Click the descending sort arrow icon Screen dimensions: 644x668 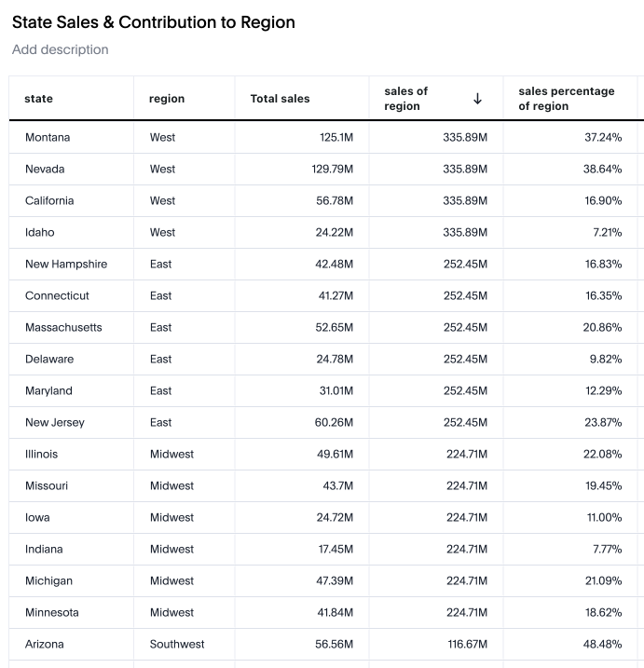click(x=478, y=99)
